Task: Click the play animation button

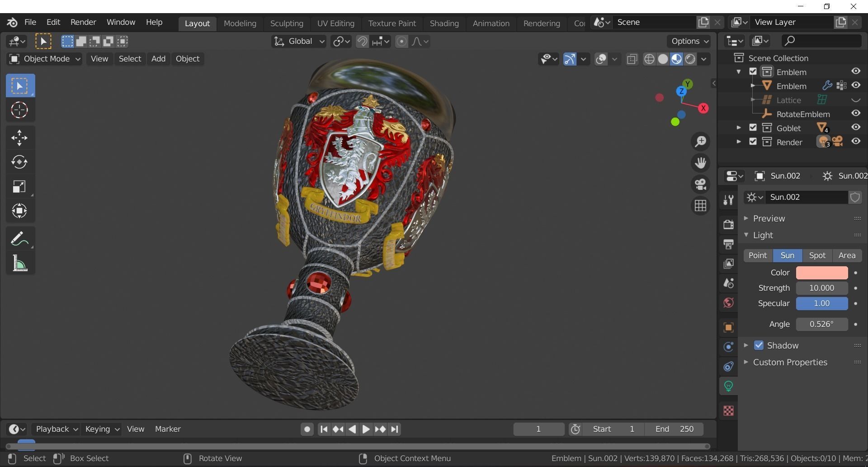Action: [366, 429]
